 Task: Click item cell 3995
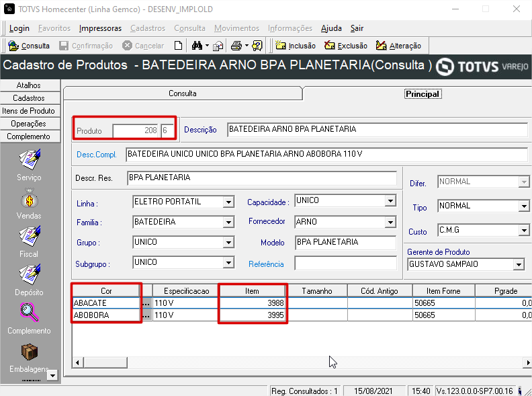[252, 315]
